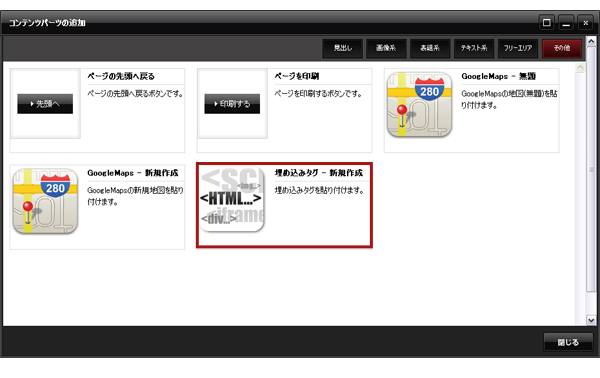Click 埋め込みタグ - 新規作成 title
600x378 pixels.
319,173
